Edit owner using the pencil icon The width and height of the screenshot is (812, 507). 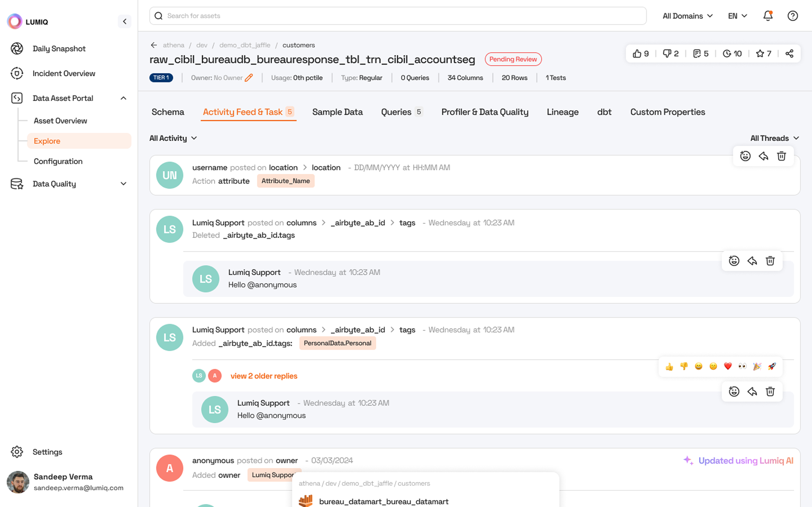(249, 78)
